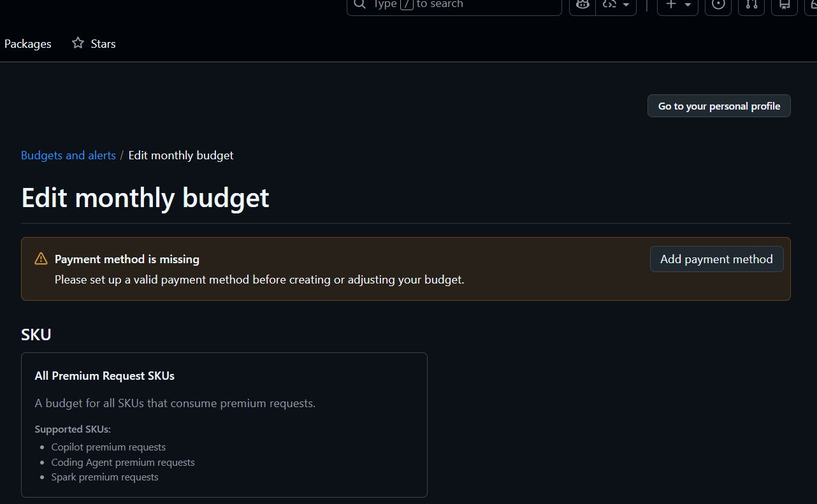817x504 pixels.
Task: Open the create new dropdown next to plus
Action: pos(687,5)
